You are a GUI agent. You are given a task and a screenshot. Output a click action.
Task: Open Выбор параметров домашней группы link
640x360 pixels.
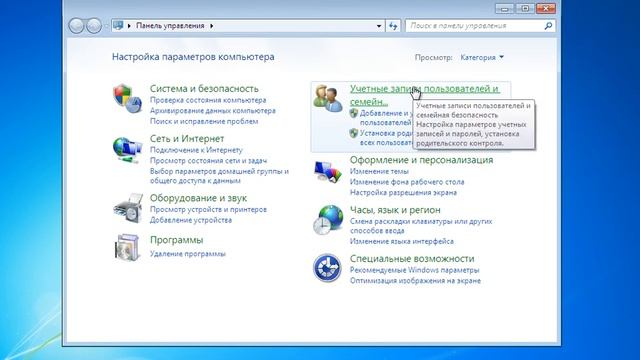click(219, 176)
